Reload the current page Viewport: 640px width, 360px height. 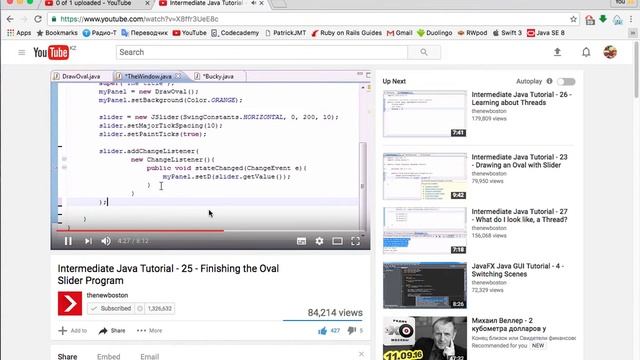[x=38, y=19]
